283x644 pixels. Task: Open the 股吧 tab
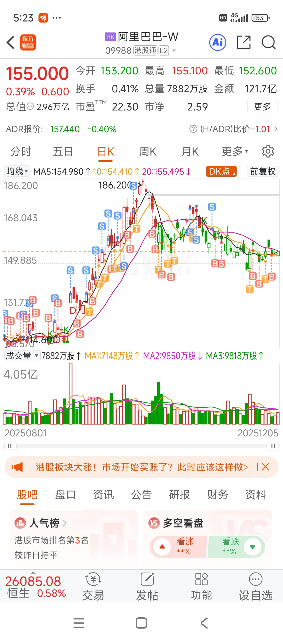point(27,495)
